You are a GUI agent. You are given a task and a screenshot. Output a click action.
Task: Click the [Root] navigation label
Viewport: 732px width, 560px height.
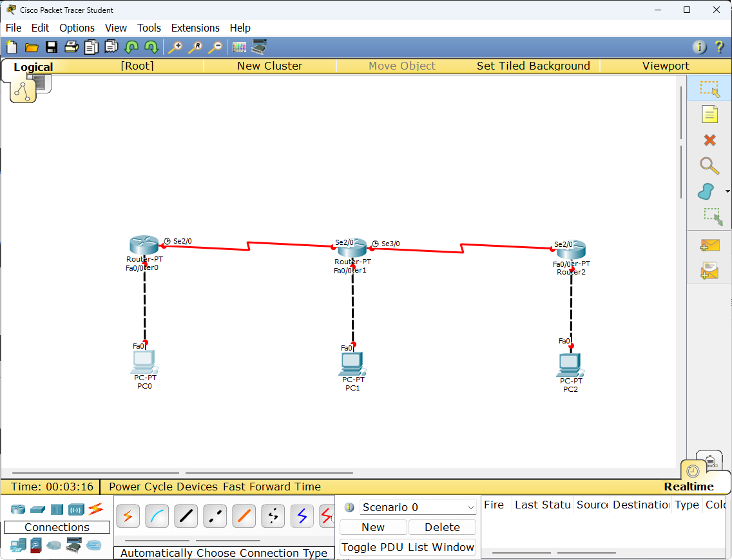[137, 66]
